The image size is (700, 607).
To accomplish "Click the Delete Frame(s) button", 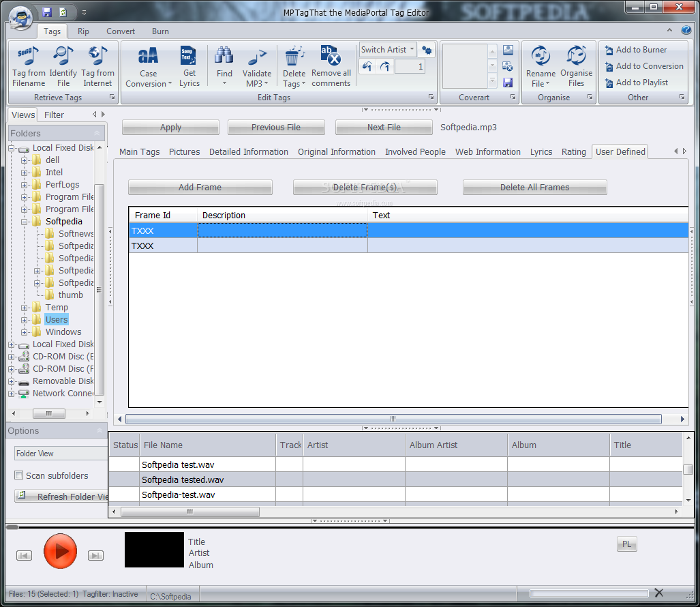I will (x=365, y=187).
